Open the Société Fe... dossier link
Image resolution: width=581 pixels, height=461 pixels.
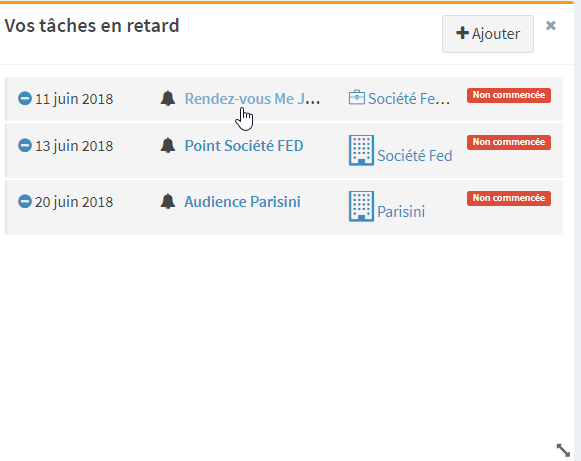[x=409, y=99]
